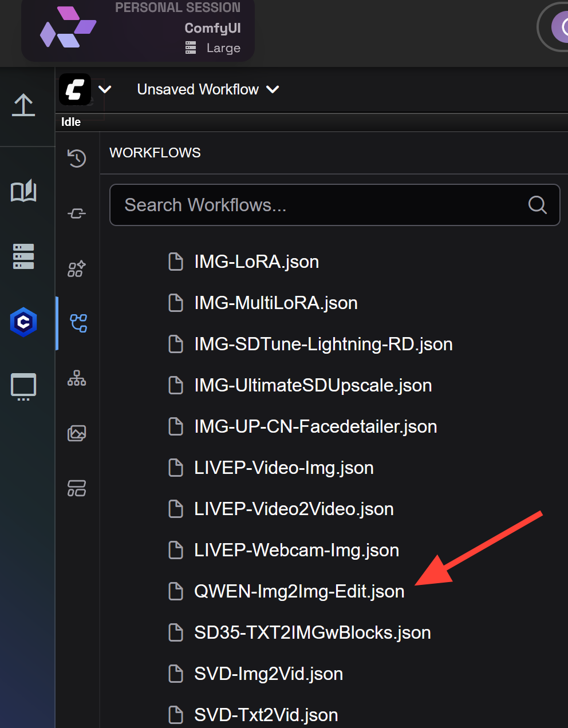Click the upload arrow icon
568x728 pixels.
coord(23,105)
